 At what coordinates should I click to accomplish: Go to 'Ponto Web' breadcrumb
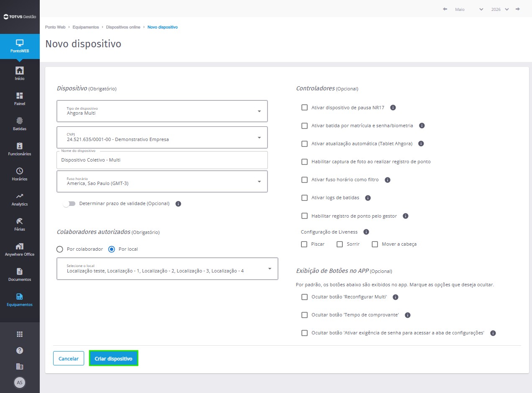pos(55,27)
